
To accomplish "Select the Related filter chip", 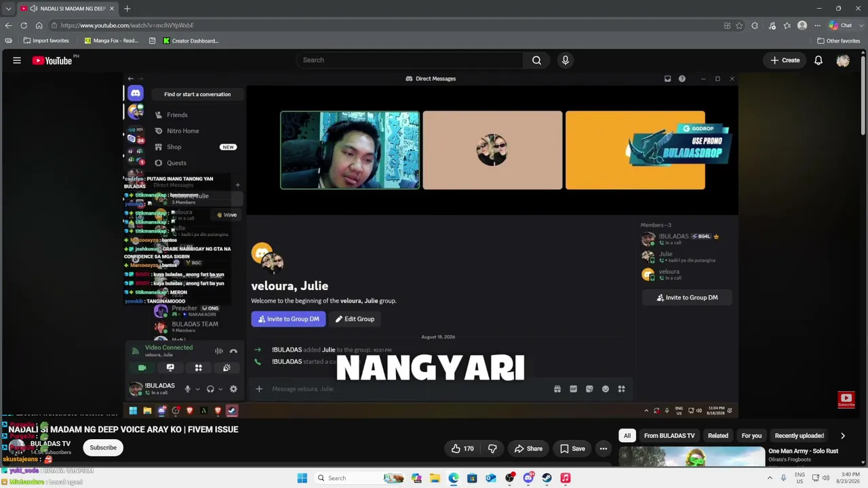I will 718,436.
